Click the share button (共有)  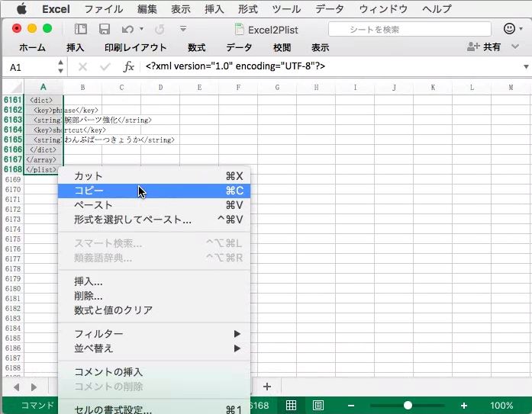pos(483,47)
